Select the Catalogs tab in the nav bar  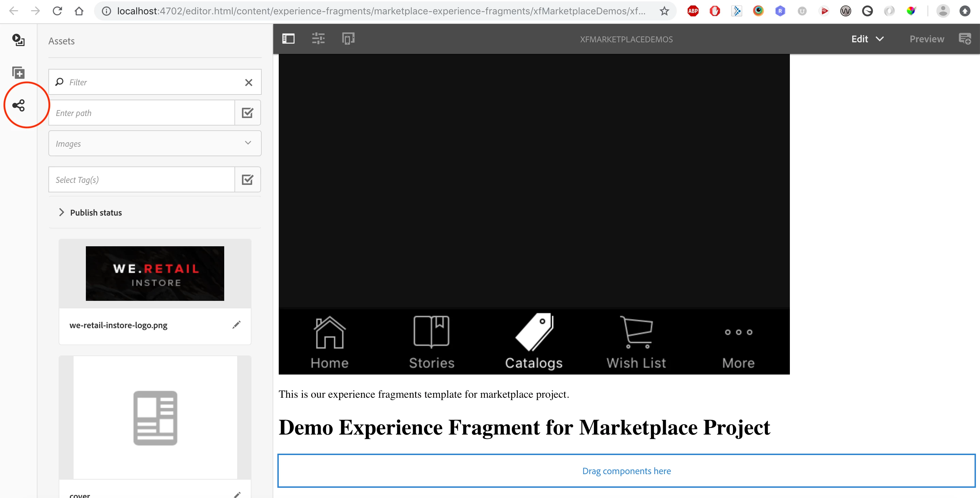534,341
